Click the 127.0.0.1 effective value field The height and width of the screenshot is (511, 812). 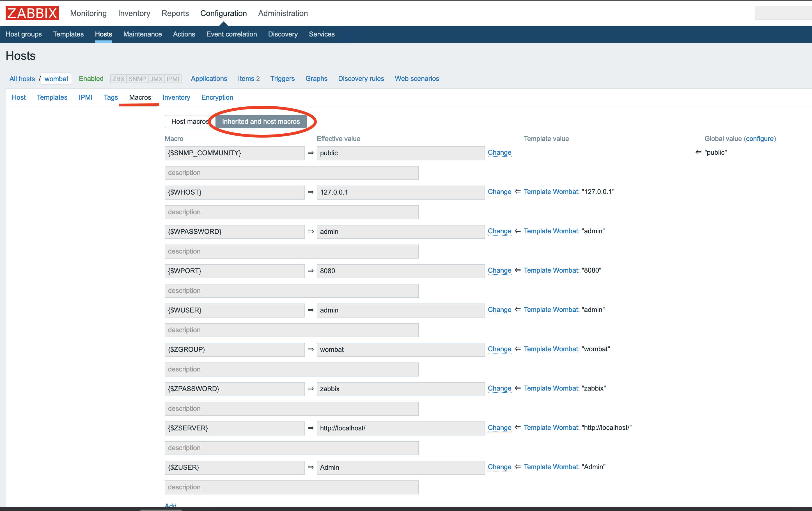coord(401,192)
